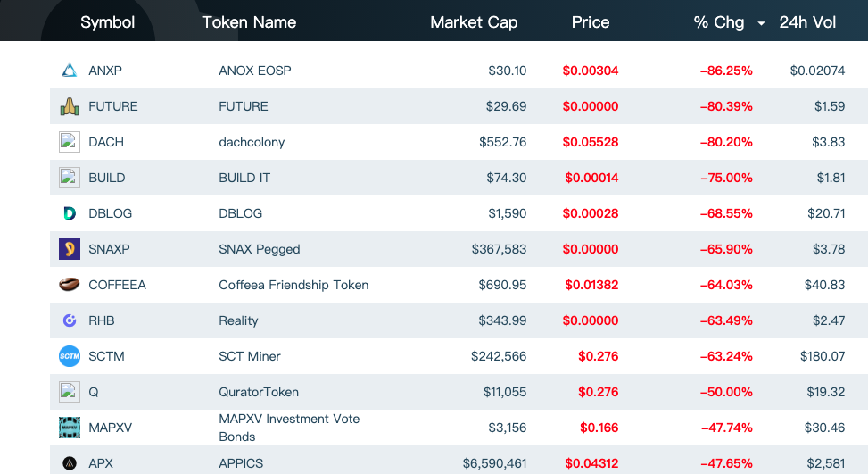Click the ANXP token logo icon
Screen dimensions: 868x474
point(70,71)
